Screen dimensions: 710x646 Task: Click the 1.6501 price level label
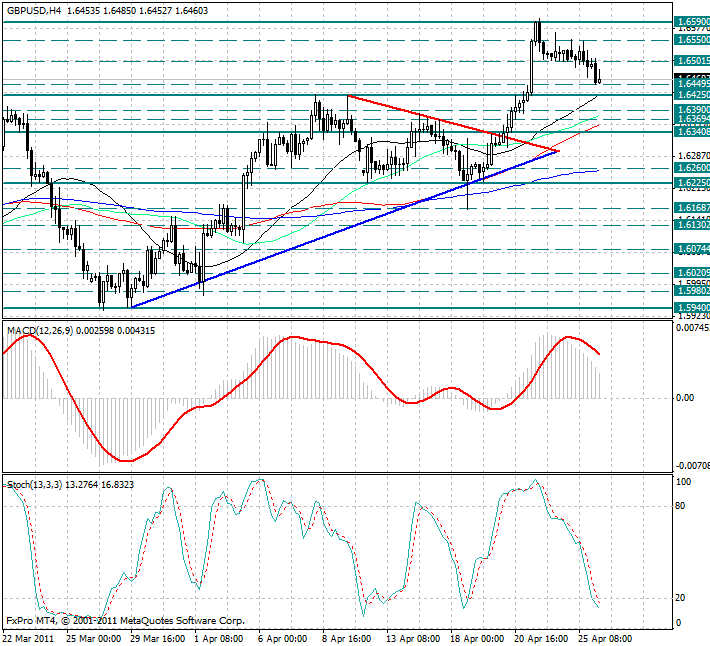point(692,61)
